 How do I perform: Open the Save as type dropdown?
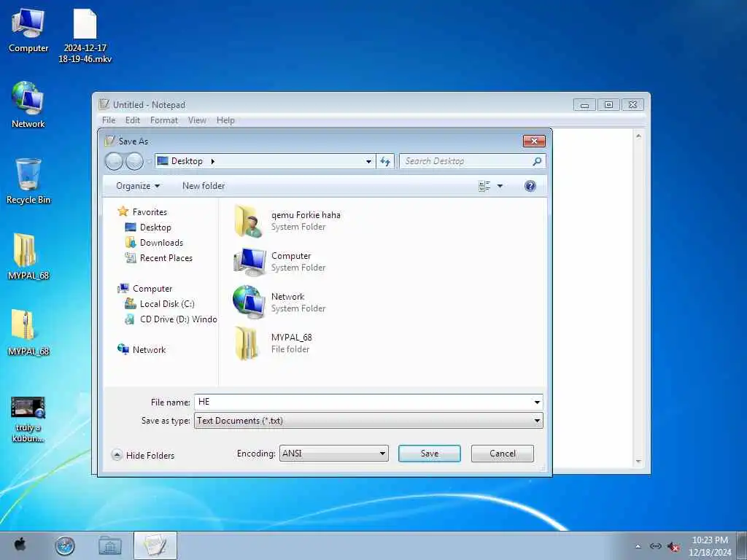click(368, 421)
